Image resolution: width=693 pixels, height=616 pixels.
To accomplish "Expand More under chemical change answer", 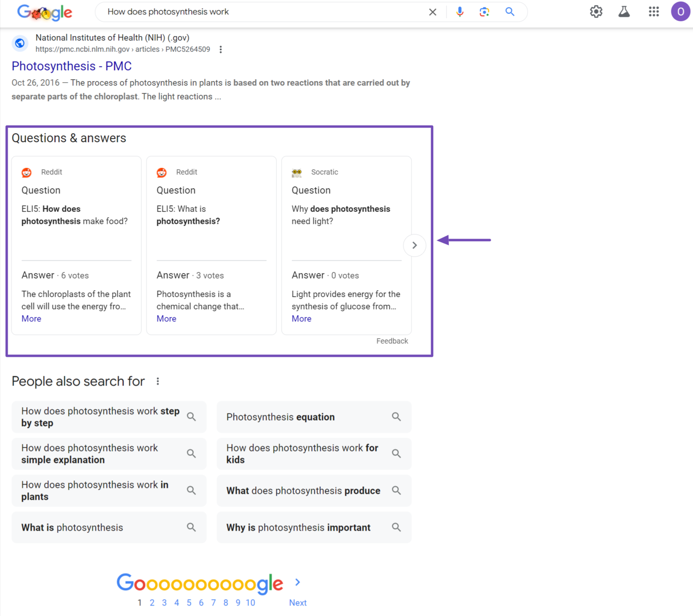I will tap(166, 319).
